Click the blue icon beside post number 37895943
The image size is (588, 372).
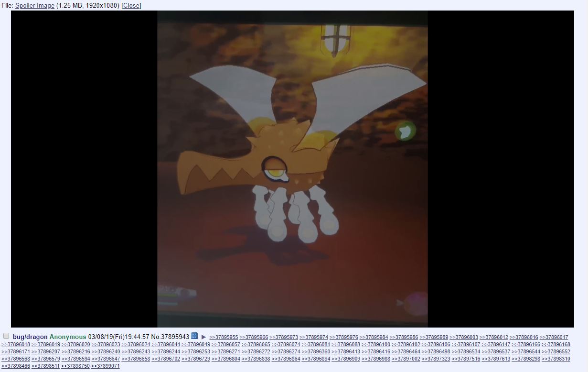point(194,336)
